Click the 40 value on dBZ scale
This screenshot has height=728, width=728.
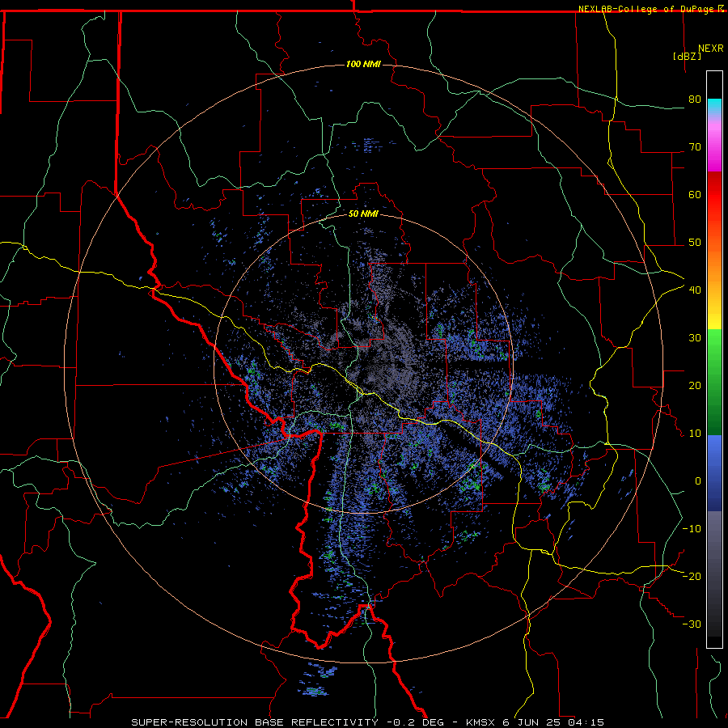point(695,290)
